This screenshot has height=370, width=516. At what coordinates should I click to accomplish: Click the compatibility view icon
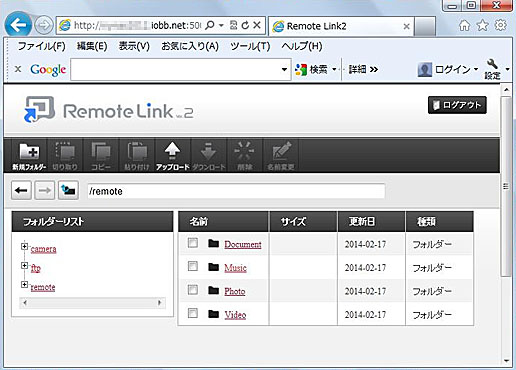234,25
